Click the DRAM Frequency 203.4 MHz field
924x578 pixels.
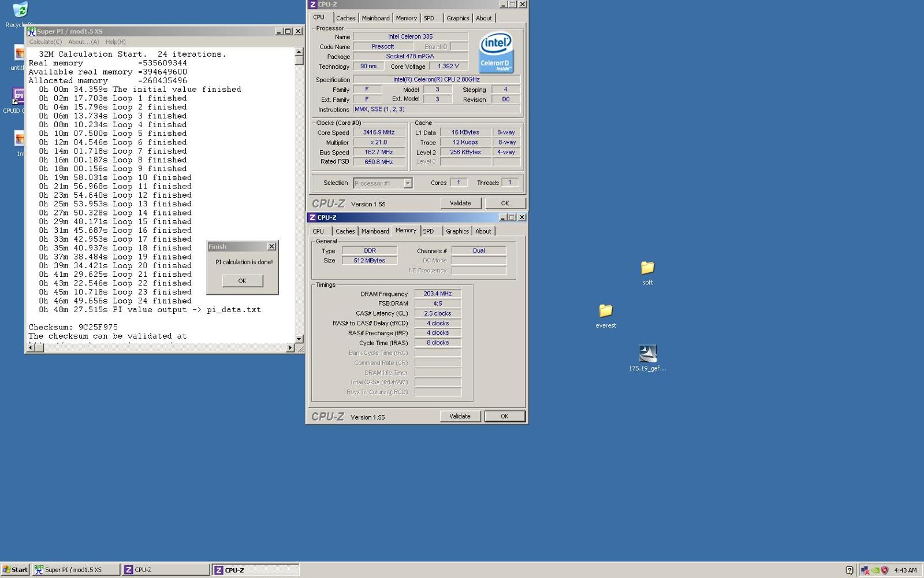[438, 294]
